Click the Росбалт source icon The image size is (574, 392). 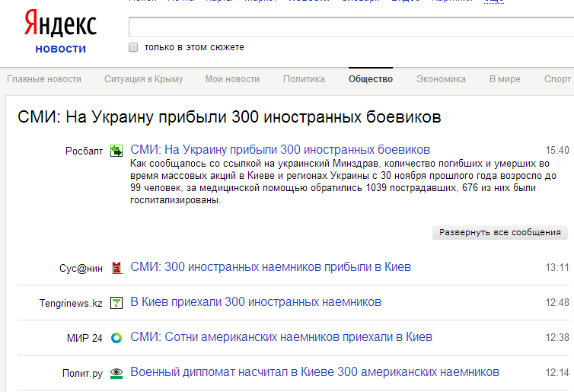click(x=116, y=151)
